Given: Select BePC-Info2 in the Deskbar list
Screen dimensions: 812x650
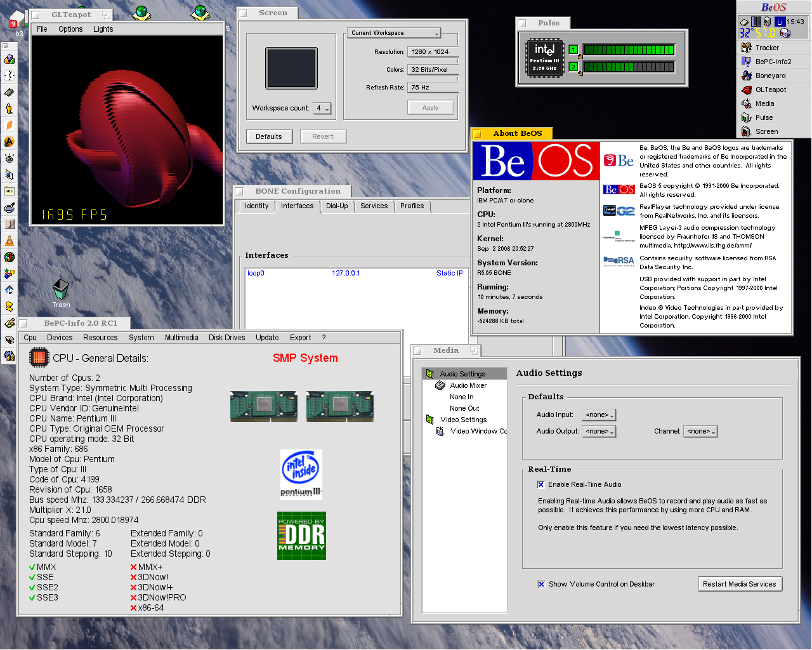Looking at the screenshot, I should 773,62.
